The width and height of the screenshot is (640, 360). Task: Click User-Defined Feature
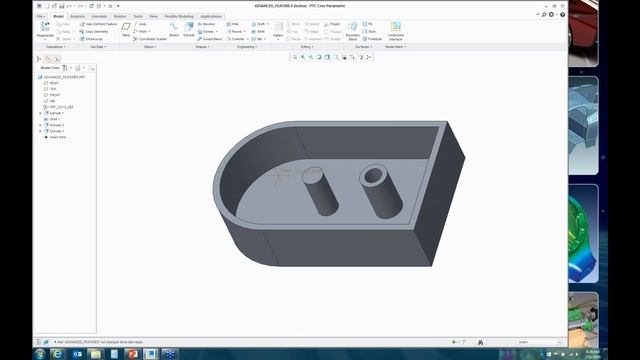[x=98, y=24]
